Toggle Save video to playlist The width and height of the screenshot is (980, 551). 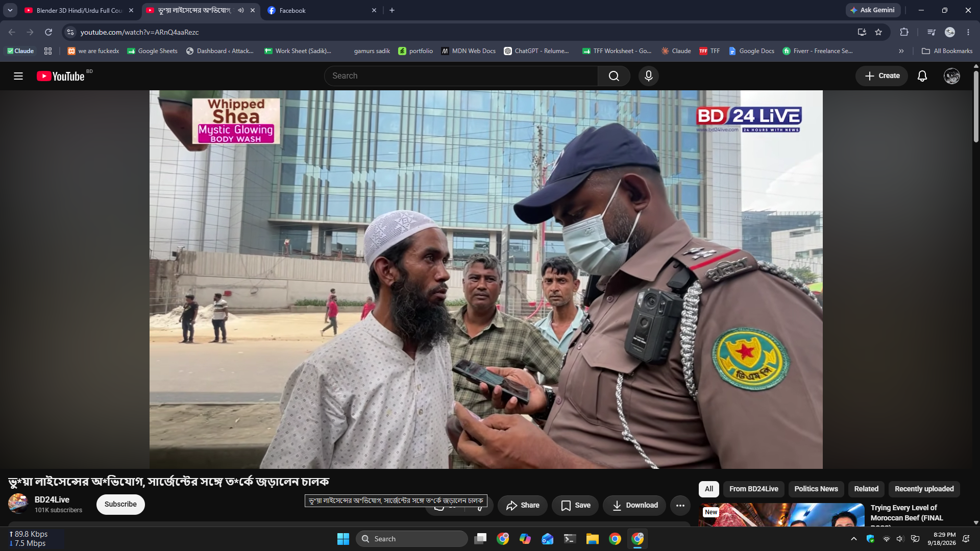pyautogui.click(x=575, y=505)
